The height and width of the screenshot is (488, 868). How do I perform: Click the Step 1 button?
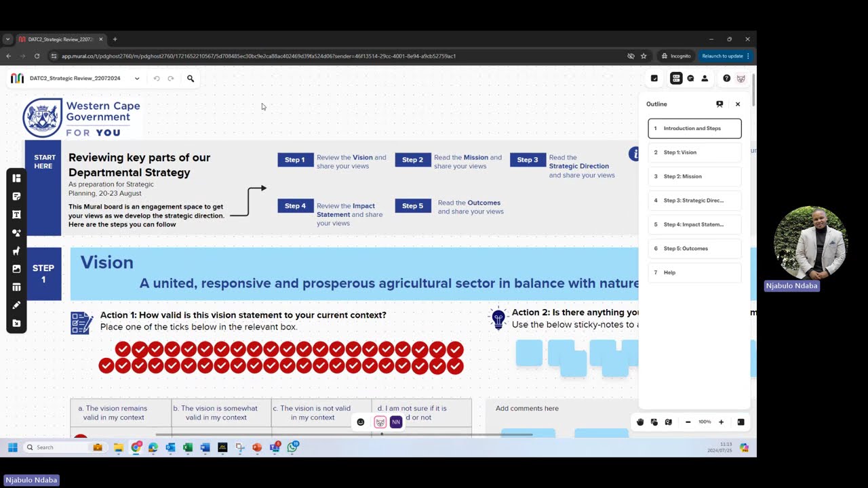pos(295,160)
